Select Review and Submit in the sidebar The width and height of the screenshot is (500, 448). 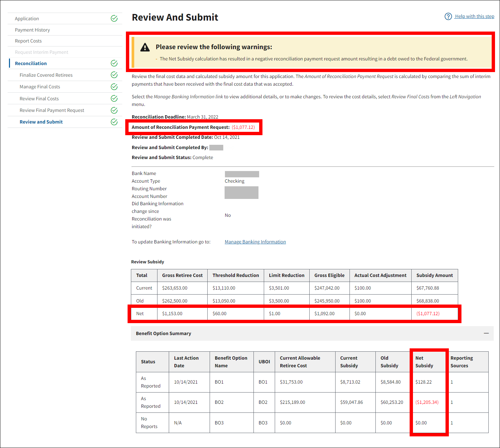[41, 122]
